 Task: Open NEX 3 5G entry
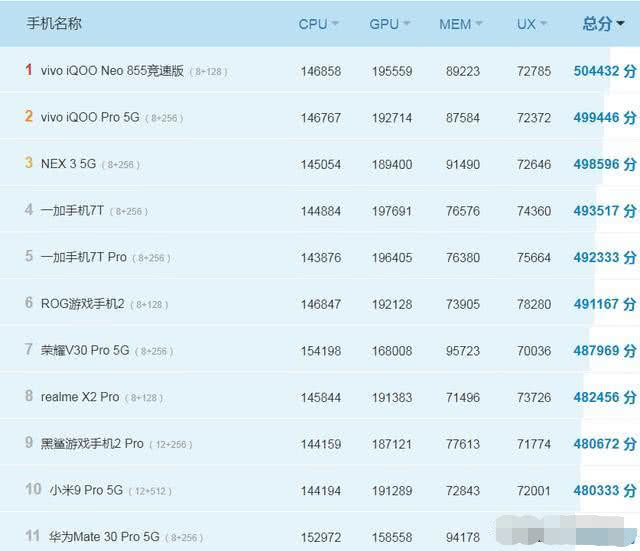(68, 164)
